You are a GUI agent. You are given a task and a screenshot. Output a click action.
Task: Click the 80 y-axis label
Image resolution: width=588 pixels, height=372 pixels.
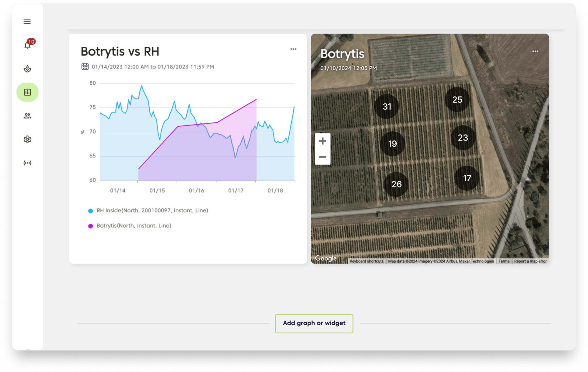93,83
